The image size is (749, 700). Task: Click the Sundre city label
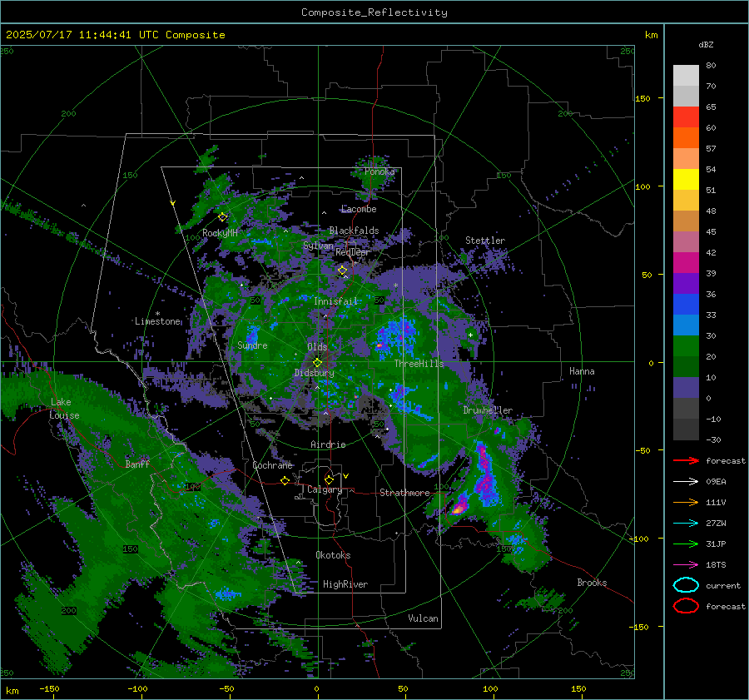(252, 345)
